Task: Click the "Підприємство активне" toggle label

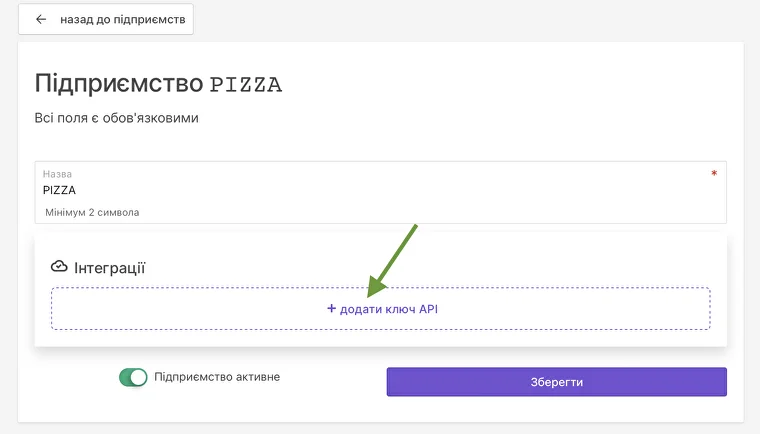Action: pyautogui.click(x=217, y=378)
